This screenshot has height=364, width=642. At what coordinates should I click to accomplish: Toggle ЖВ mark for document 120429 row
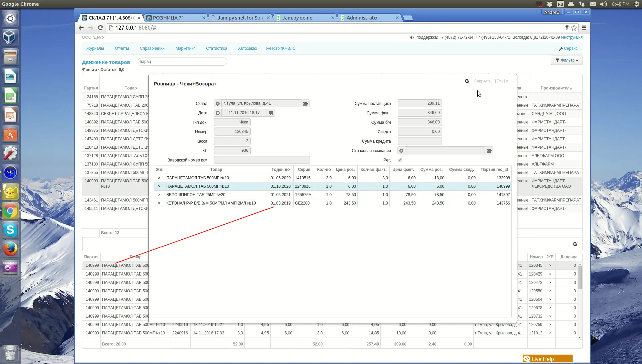tap(550, 274)
